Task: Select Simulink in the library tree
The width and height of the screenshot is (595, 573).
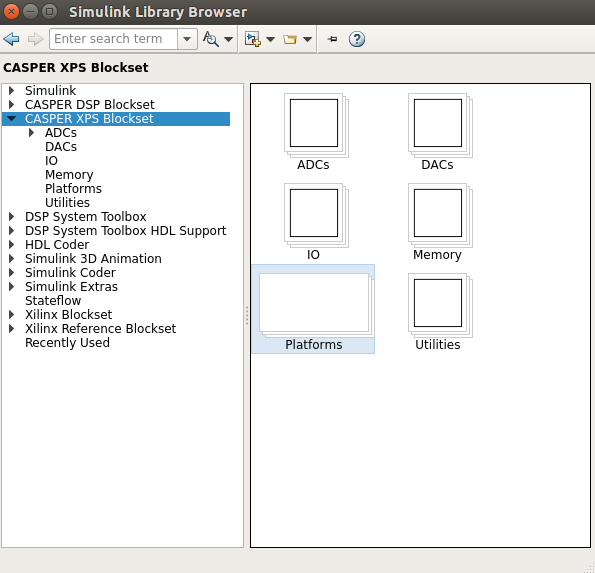Action: 50,90
